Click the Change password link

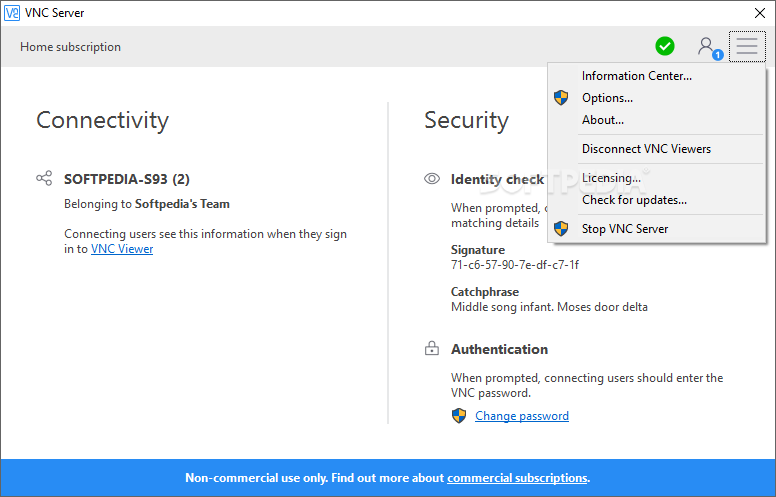click(522, 416)
